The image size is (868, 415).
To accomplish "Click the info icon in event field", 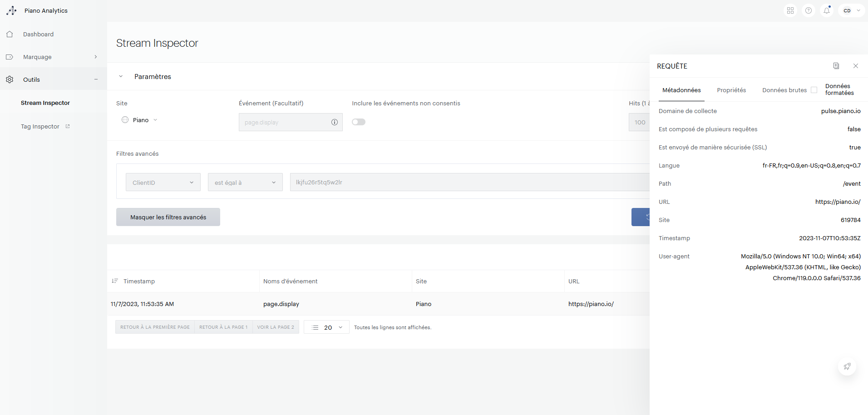I will [x=335, y=122].
